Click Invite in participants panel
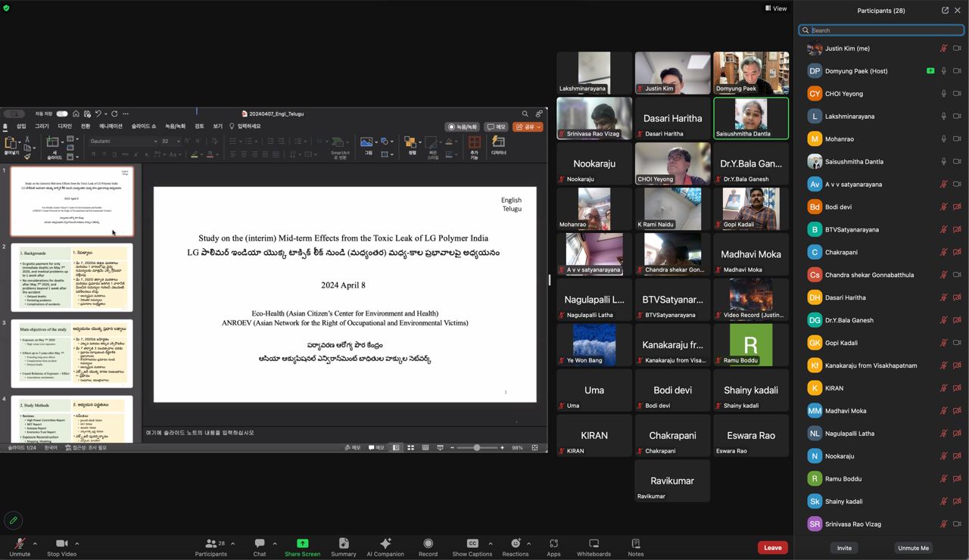The height and width of the screenshot is (560, 969). [844, 548]
